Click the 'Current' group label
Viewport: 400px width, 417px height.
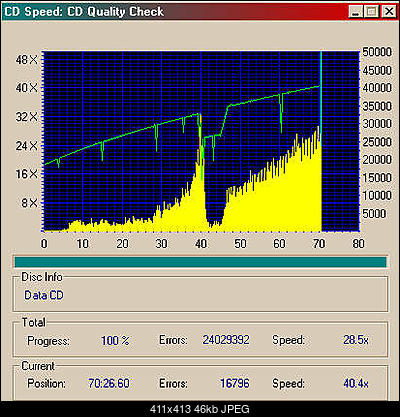click(x=38, y=366)
